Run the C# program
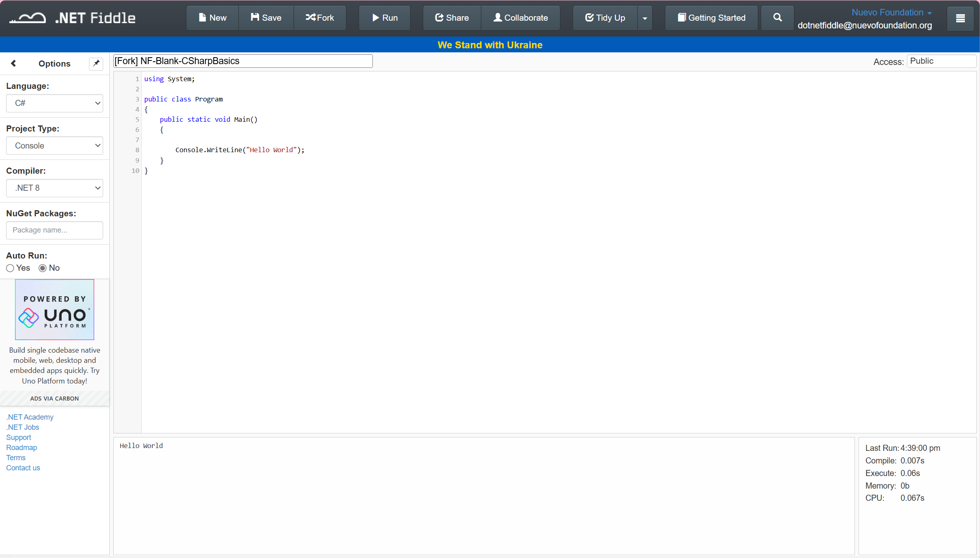980x558 pixels. click(x=384, y=17)
